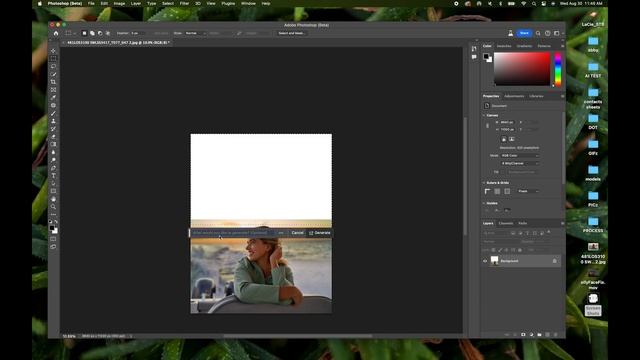Click the hue spectrum slider
Viewport: 640px width, 360px height.
tap(558, 69)
